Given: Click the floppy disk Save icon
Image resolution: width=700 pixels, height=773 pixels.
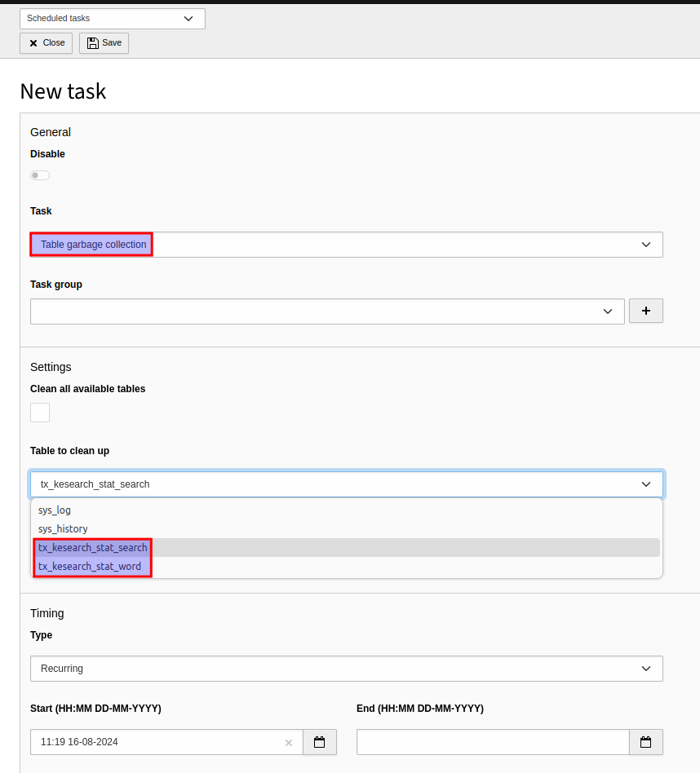Looking at the screenshot, I should click(x=92, y=42).
